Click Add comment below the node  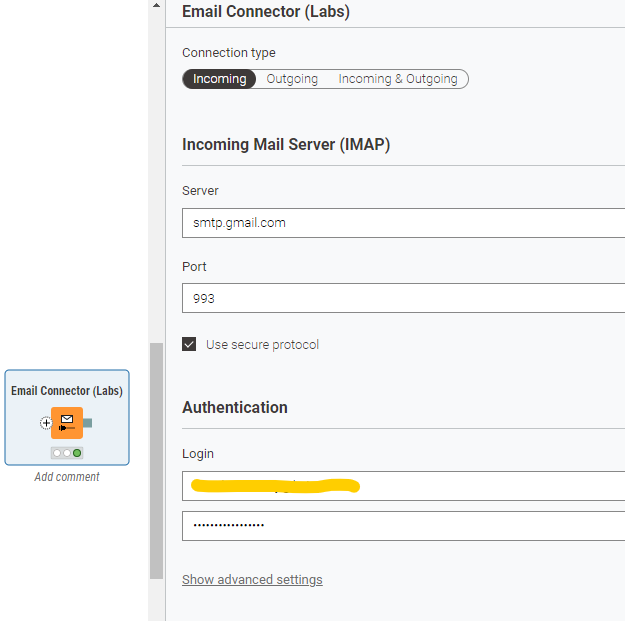point(67,477)
